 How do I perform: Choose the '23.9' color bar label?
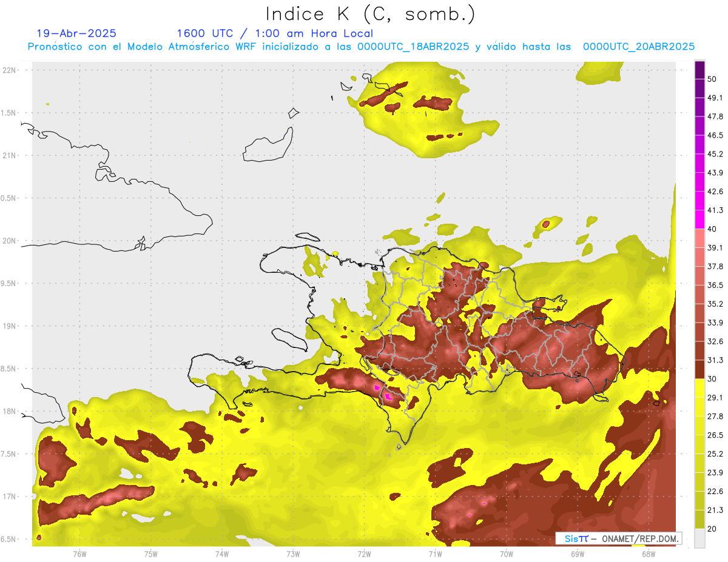click(716, 473)
